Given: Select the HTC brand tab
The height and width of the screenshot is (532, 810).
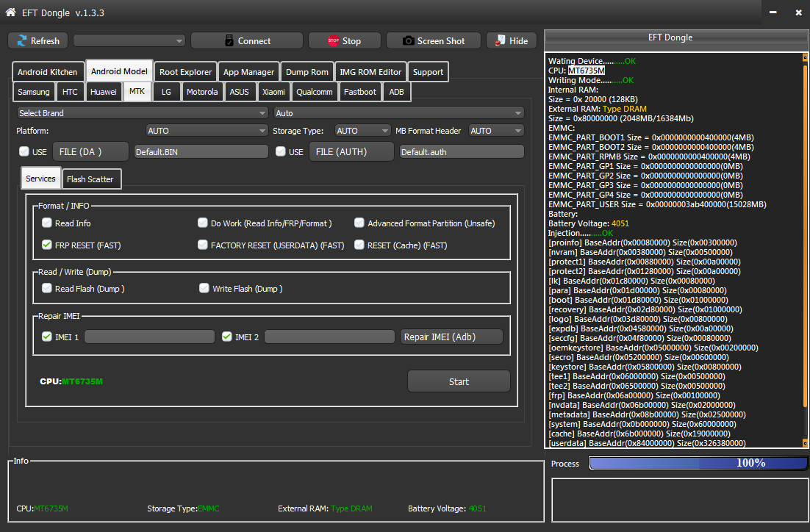Looking at the screenshot, I should (x=70, y=92).
